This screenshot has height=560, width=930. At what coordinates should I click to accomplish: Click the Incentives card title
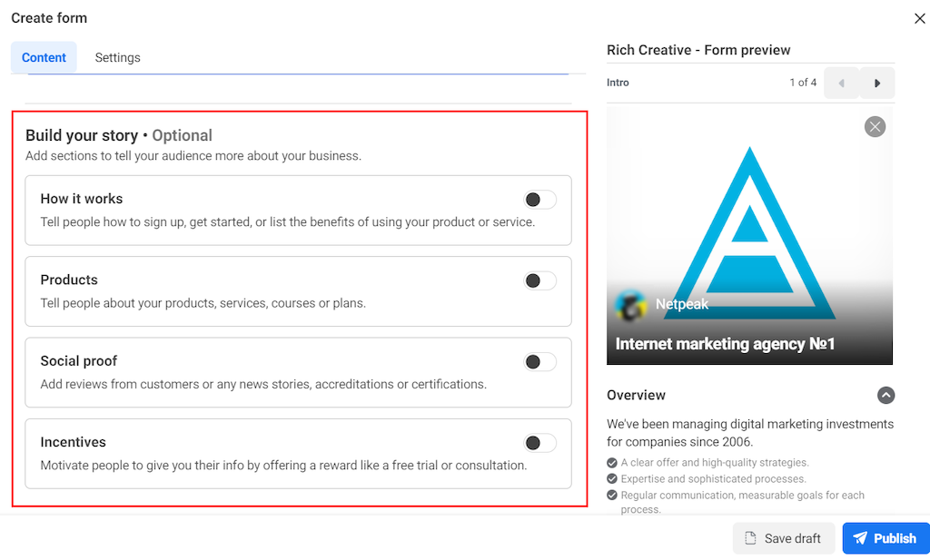coord(73,443)
